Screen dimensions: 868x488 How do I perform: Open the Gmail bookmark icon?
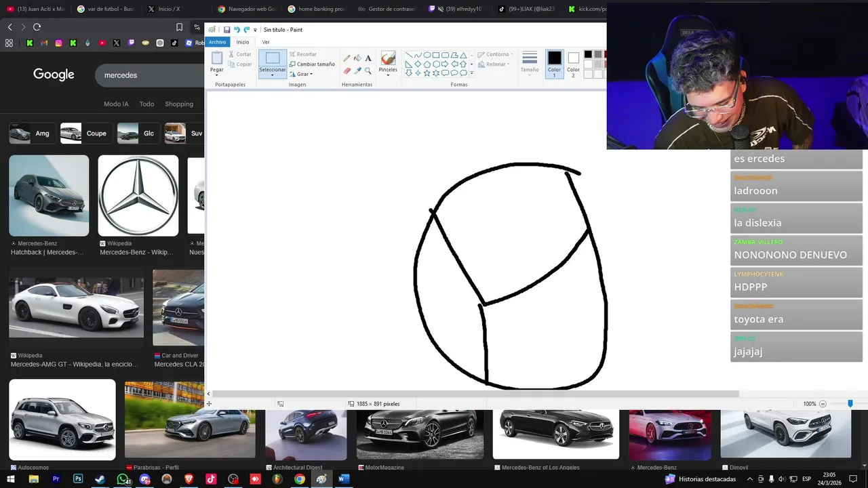[44, 43]
